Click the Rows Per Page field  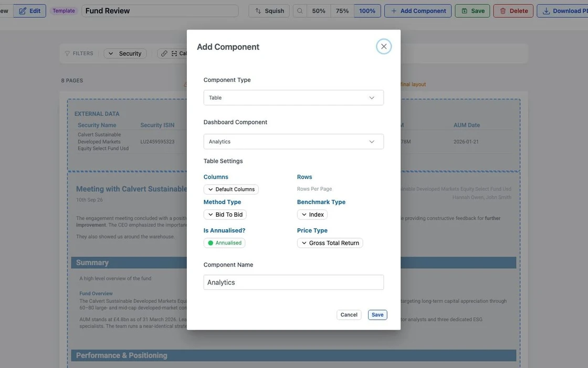pos(314,189)
